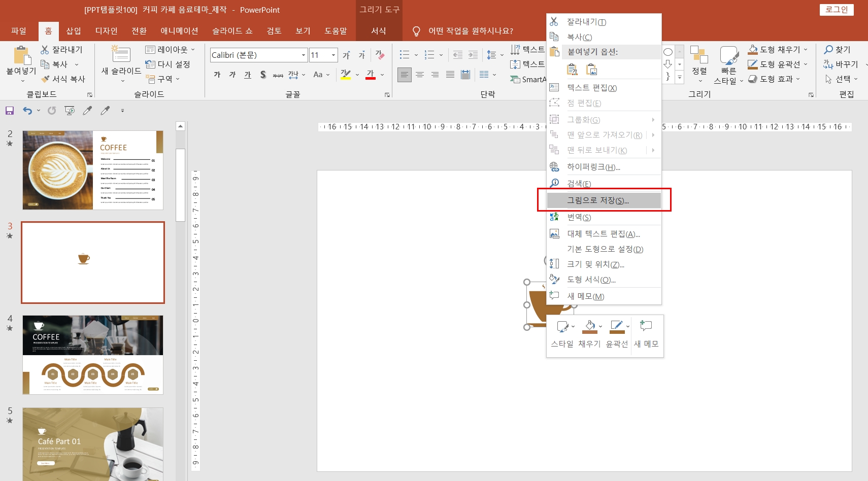The width and height of the screenshot is (868, 481).
Task: Click the Cut (잘라내기) ribbon button
Action: coord(61,50)
